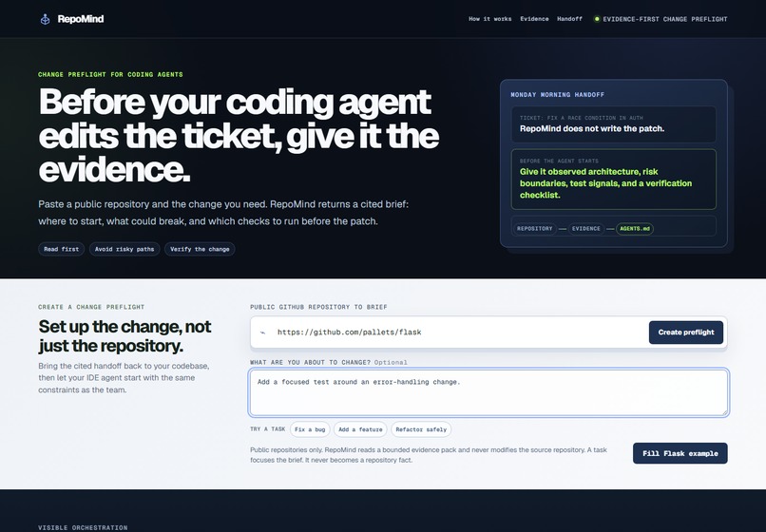Viewport: 766px width, 532px height.
Task: Click the AGENTS.md chip in handoff card
Action: pos(635,229)
